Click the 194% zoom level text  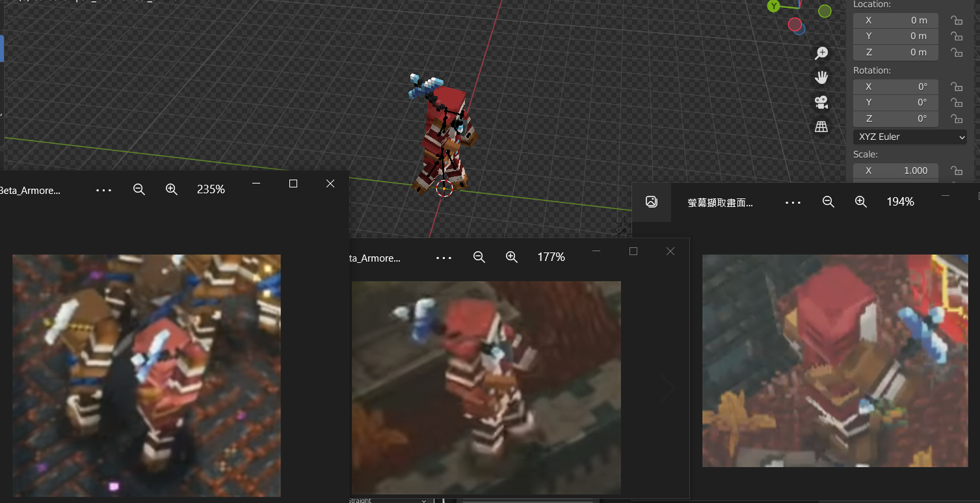(900, 202)
